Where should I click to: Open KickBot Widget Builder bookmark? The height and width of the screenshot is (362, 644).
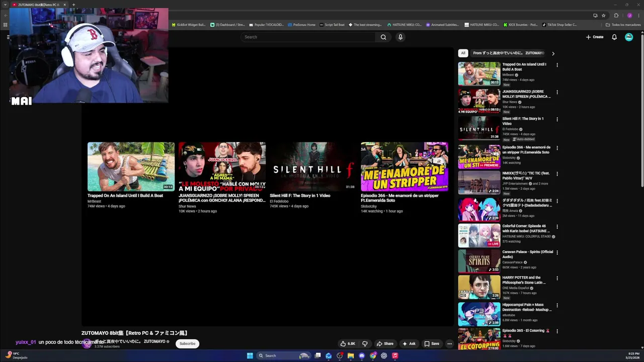[189, 25]
